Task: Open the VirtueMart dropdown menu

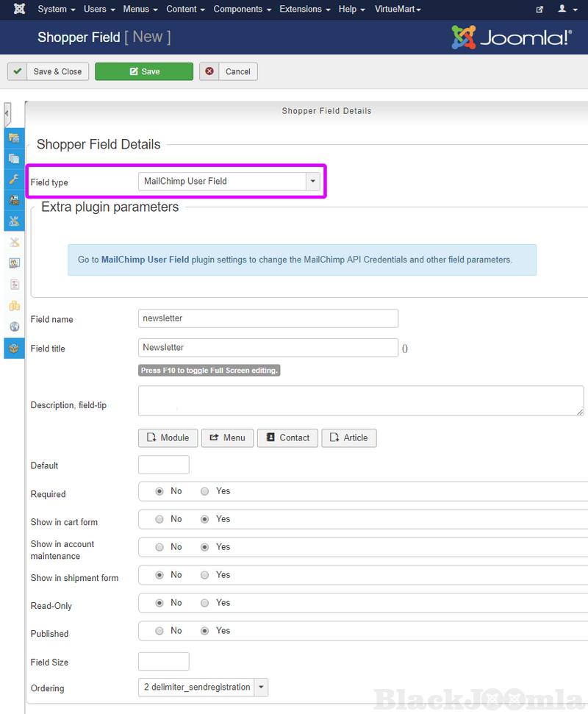Action: tap(398, 9)
